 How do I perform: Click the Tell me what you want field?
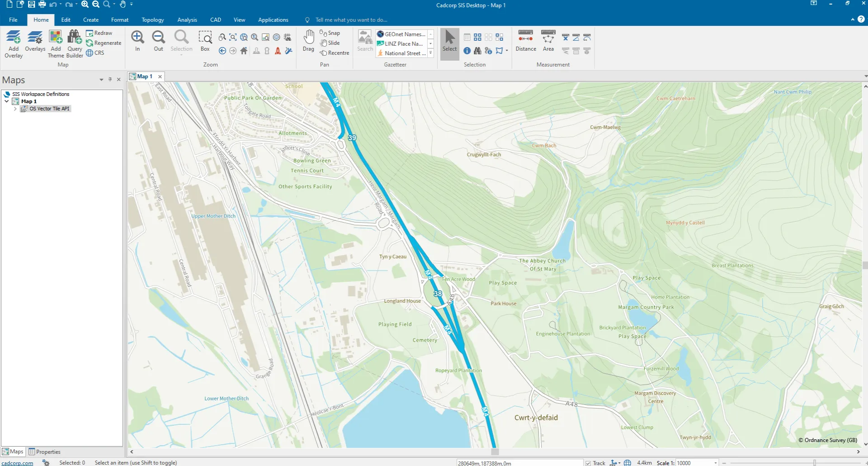(x=351, y=20)
